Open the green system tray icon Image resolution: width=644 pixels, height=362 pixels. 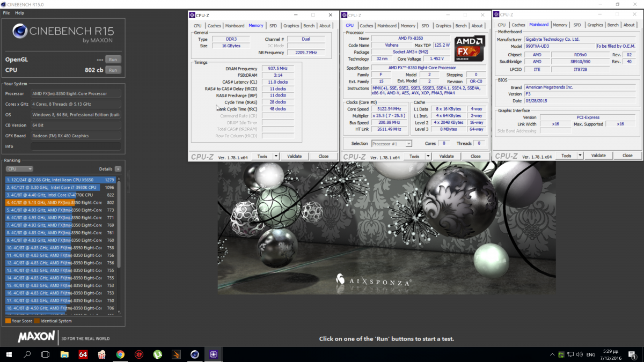point(561,354)
